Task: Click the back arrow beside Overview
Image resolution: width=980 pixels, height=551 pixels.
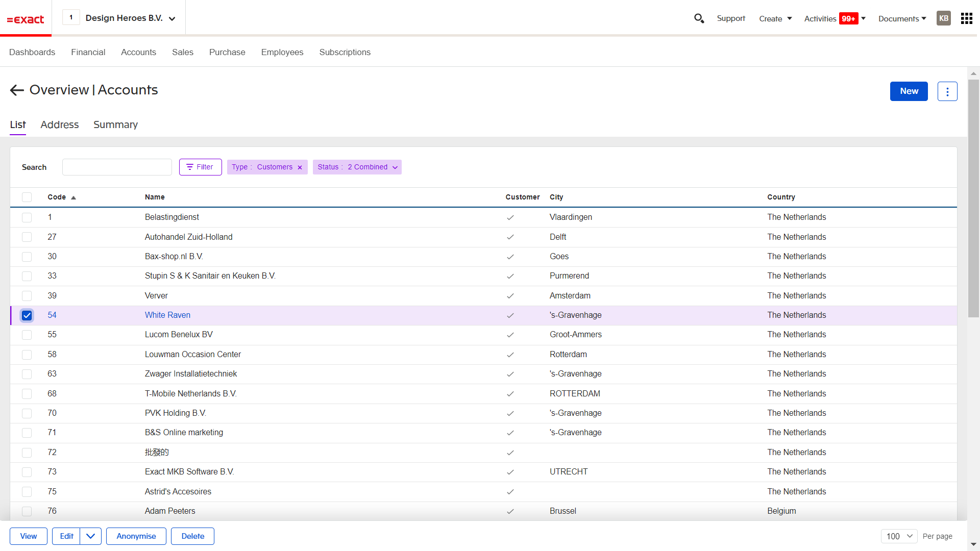Action: [x=17, y=90]
